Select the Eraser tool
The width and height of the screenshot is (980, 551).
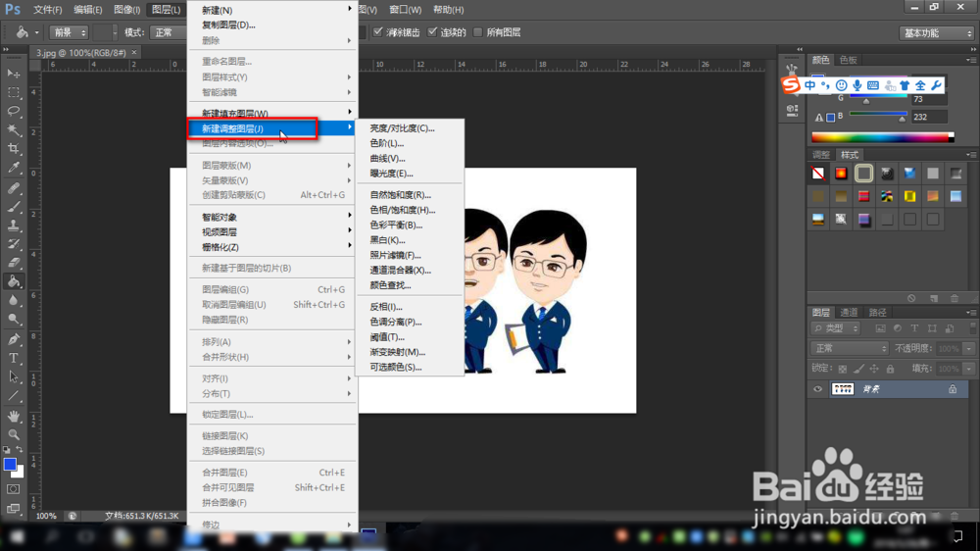coord(13,263)
